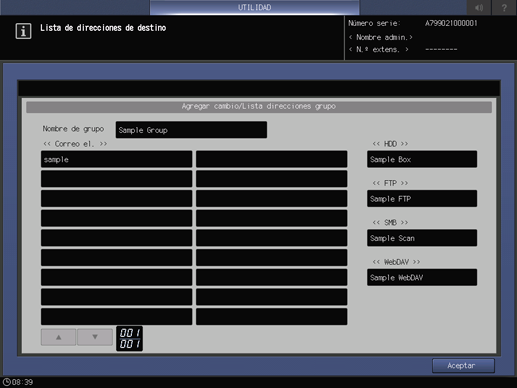The height and width of the screenshot is (388, 517).
Task: Click the up arrow page button
Action: tap(58, 337)
